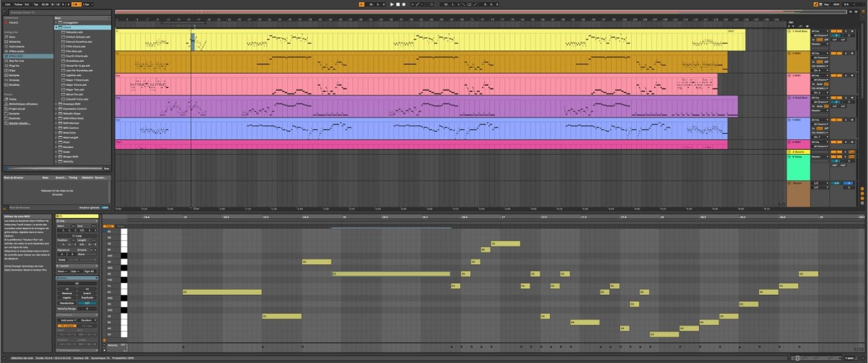Open the Instruments category
The height and width of the screenshot is (363, 868).
coord(16,46)
